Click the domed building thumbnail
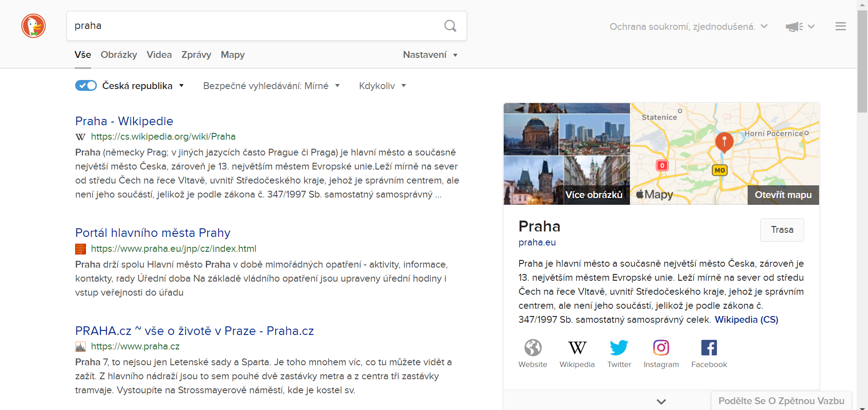 531,134
